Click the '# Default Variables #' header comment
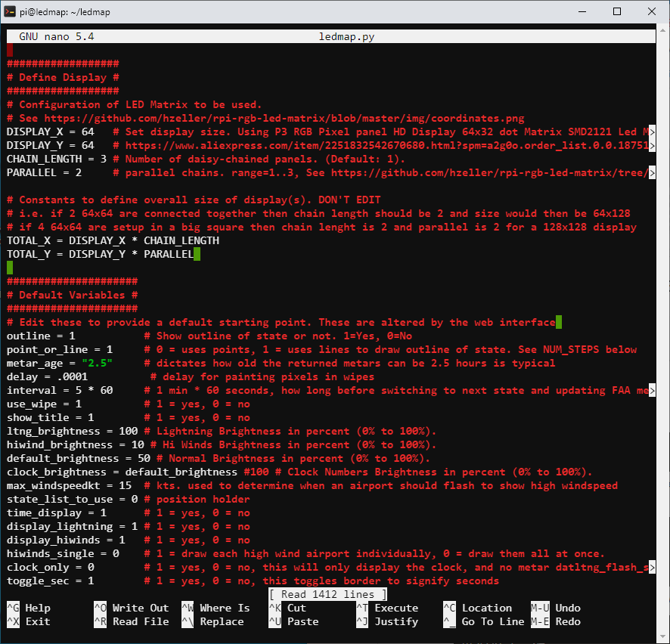Viewport: 670px width, 644px height. (x=72, y=295)
